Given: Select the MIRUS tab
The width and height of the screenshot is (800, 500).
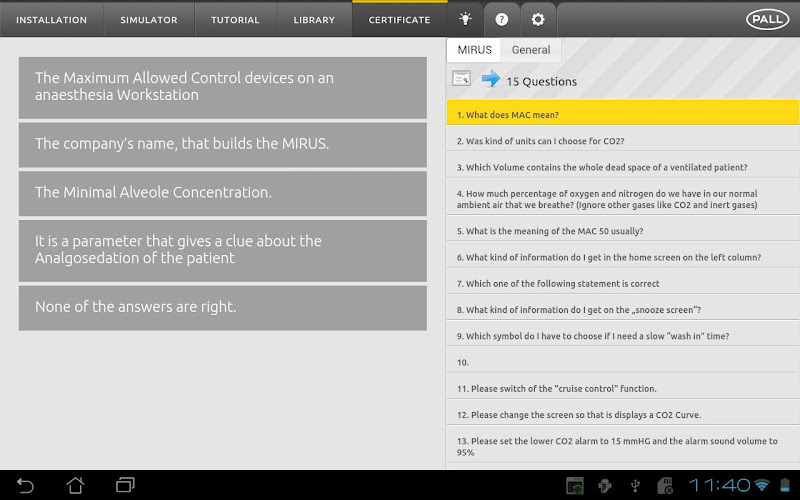Looking at the screenshot, I should click(x=474, y=50).
